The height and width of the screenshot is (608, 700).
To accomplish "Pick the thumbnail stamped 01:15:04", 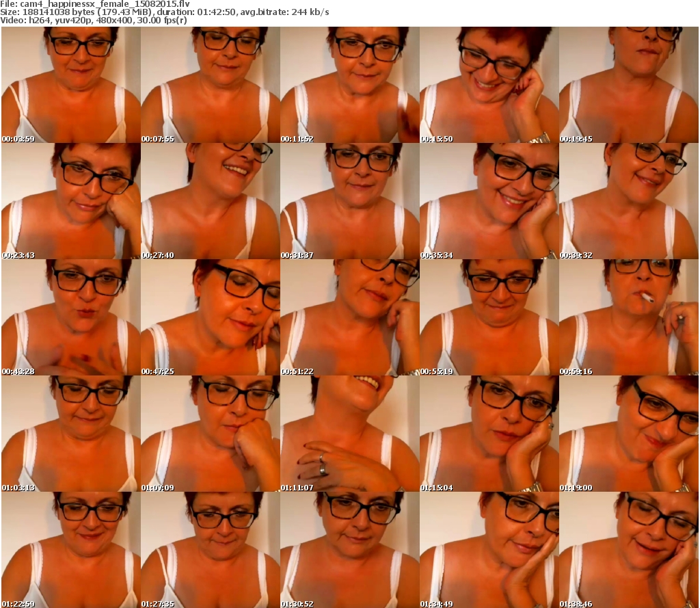I will point(489,434).
